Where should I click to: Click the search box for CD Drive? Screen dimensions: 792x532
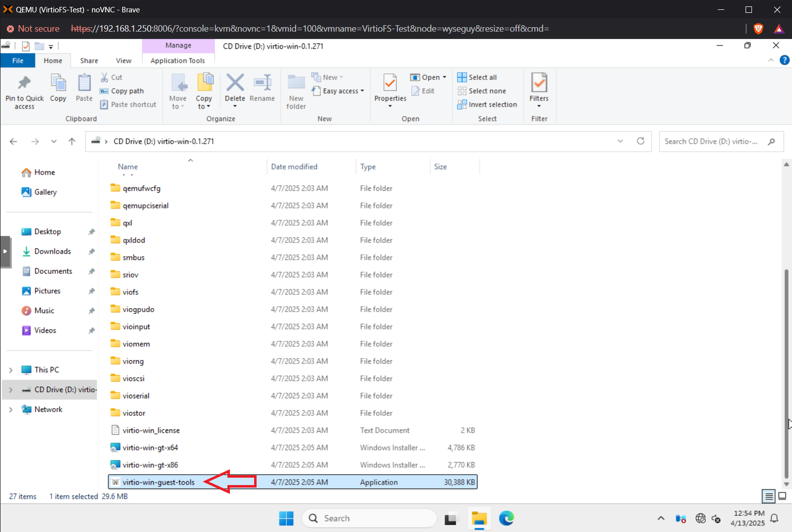click(721, 141)
